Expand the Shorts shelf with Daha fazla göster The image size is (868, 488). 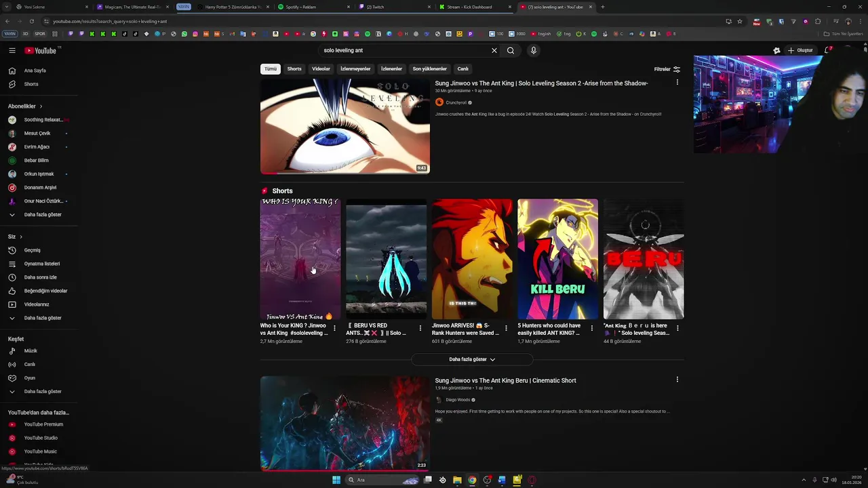pos(472,359)
